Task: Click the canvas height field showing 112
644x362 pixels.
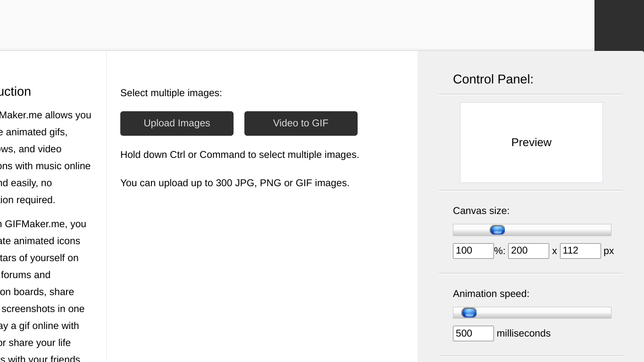Action: 580,251
